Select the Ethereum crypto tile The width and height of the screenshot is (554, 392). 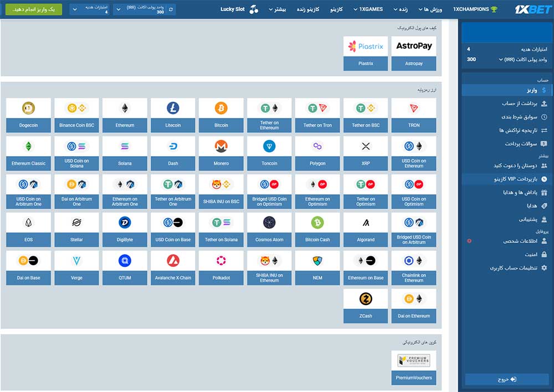(125, 115)
